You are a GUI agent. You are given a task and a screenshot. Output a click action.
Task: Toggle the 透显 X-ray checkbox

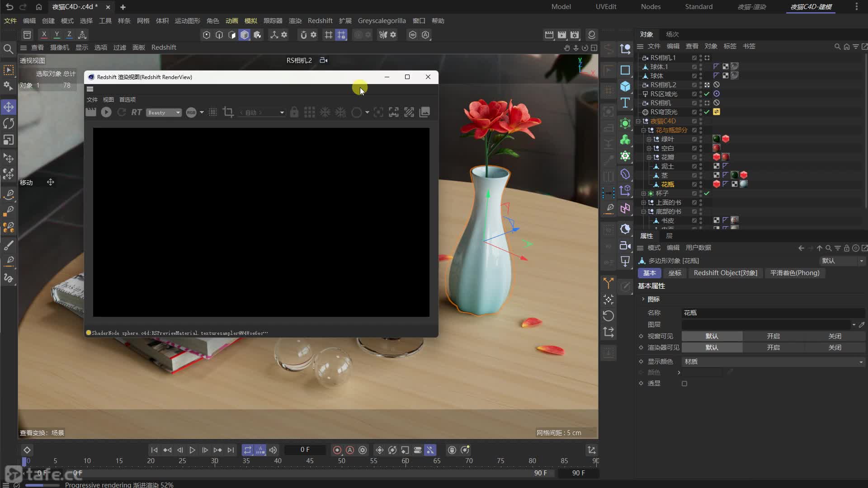coord(684,384)
